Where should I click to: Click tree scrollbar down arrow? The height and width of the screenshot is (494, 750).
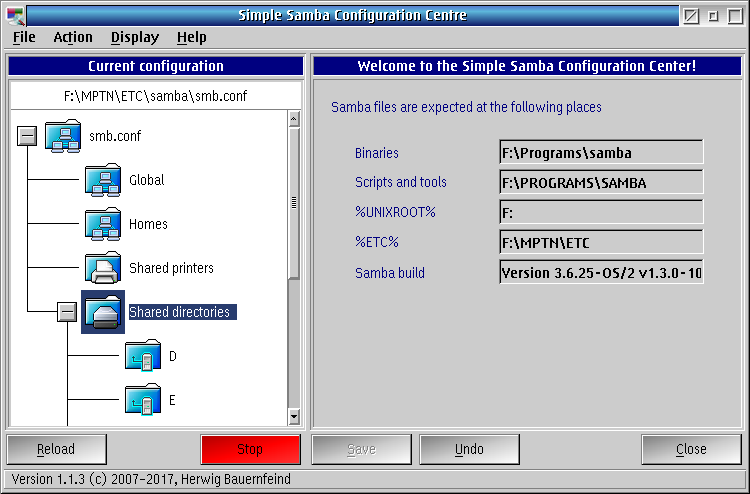(x=294, y=417)
